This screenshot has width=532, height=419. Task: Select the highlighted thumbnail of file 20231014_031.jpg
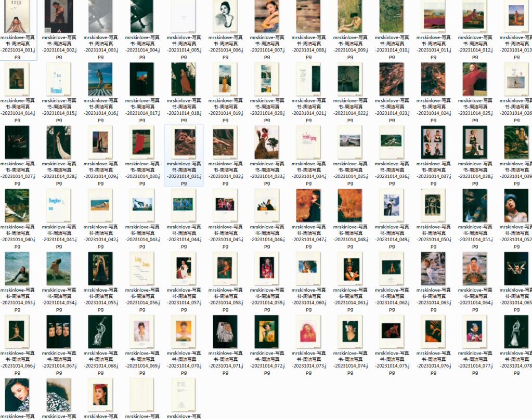pyautogui.click(x=184, y=142)
